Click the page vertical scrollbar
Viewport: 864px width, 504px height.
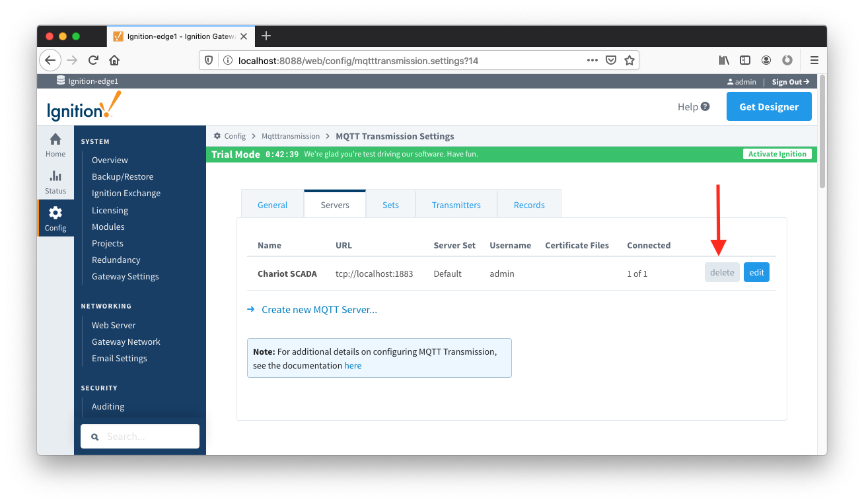(822, 132)
